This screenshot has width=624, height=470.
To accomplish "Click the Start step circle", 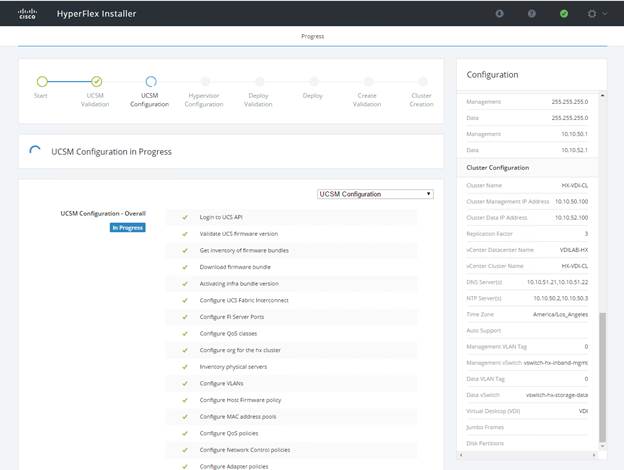I will [42, 82].
